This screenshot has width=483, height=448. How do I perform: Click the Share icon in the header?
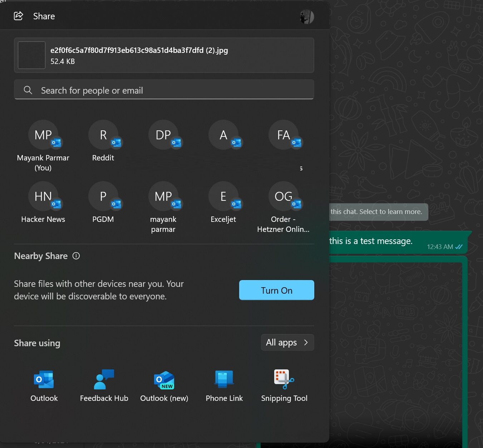[x=18, y=16]
